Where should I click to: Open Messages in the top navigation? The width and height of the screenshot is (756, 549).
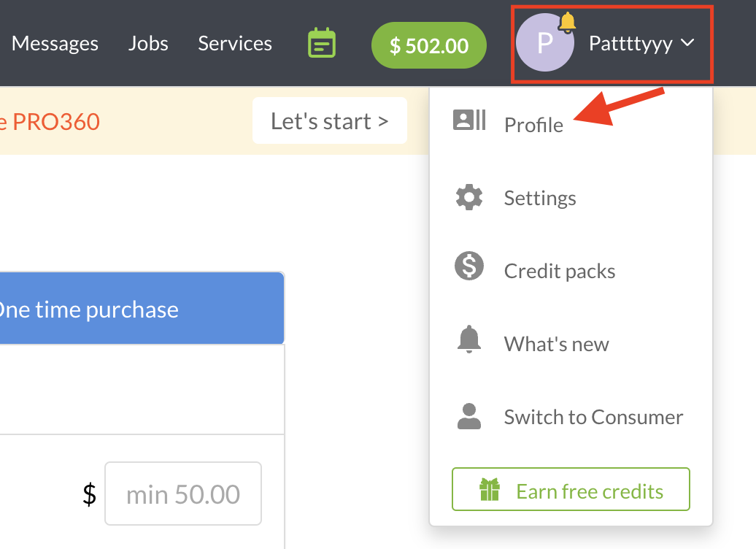[55, 43]
